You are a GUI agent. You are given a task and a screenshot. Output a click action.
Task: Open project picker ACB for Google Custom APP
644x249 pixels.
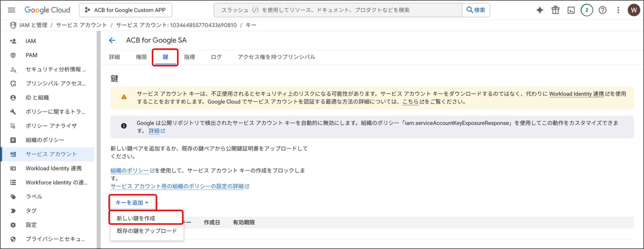(x=126, y=10)
